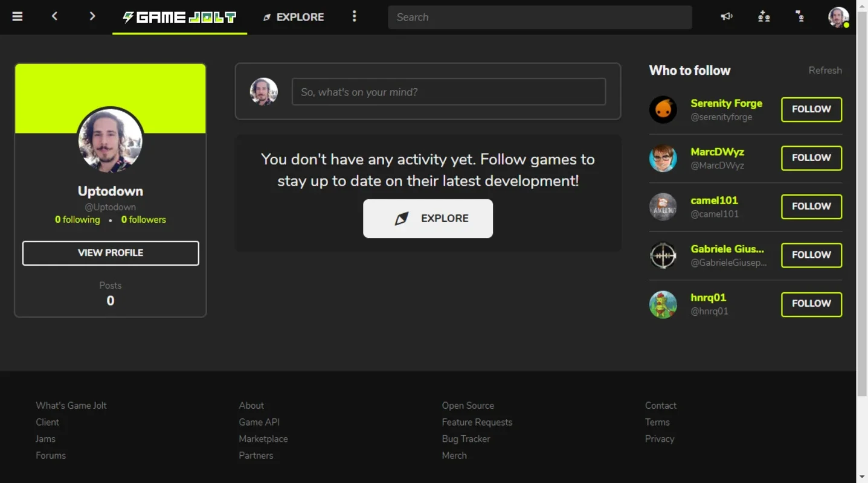
Task: Go forward with the right arrow
Action: coord(92,16)
